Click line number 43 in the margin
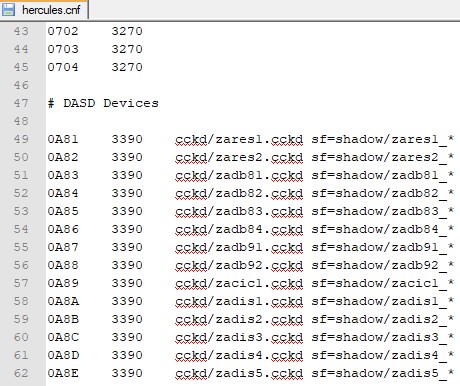Viewport: 460px width, 386px height. click(x=21, y=31)
